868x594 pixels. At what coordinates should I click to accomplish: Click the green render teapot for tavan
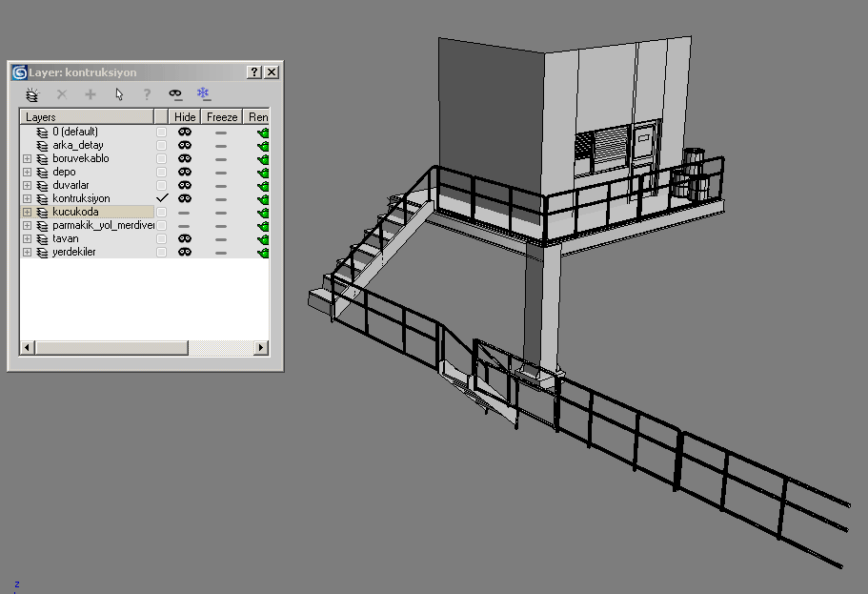(x=263, y=238)
